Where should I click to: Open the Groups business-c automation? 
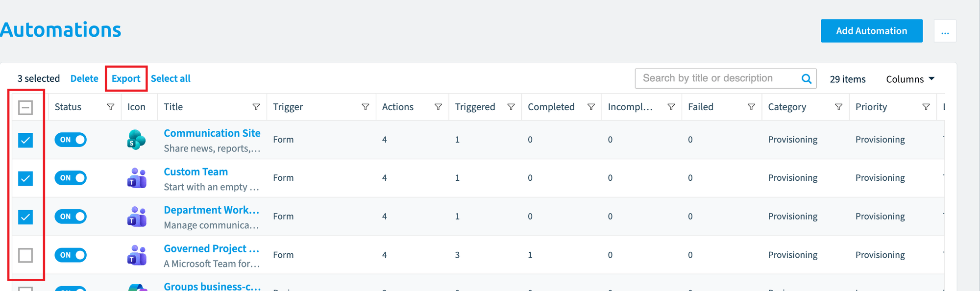click(212, 286)
